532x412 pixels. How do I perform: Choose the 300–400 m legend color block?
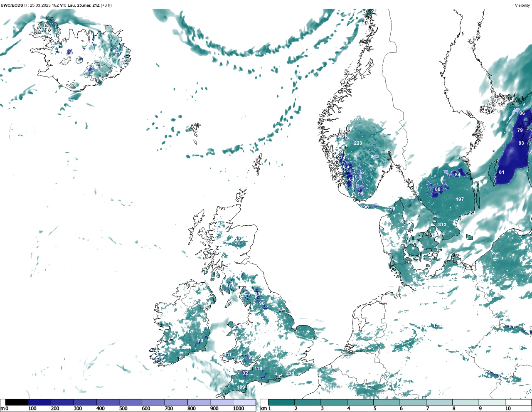85,402
